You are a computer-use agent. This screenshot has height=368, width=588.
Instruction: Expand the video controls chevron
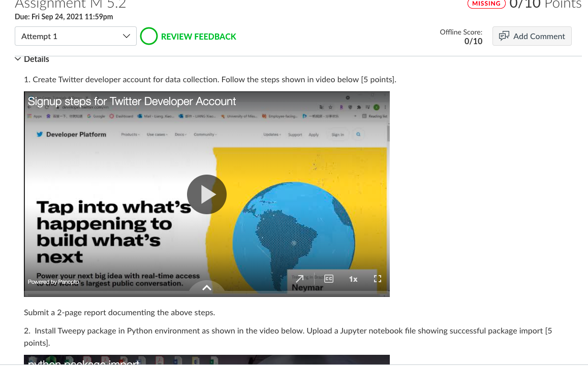point(207,288)
